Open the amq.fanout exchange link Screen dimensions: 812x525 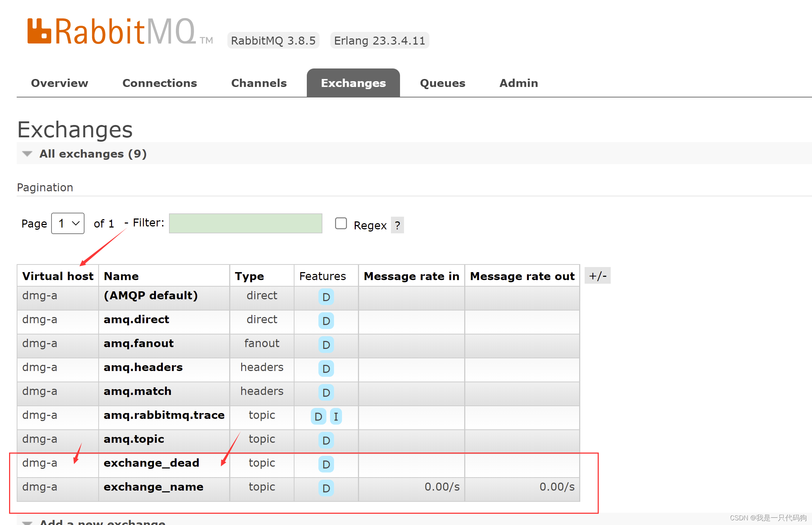click(x=139, y=343)
